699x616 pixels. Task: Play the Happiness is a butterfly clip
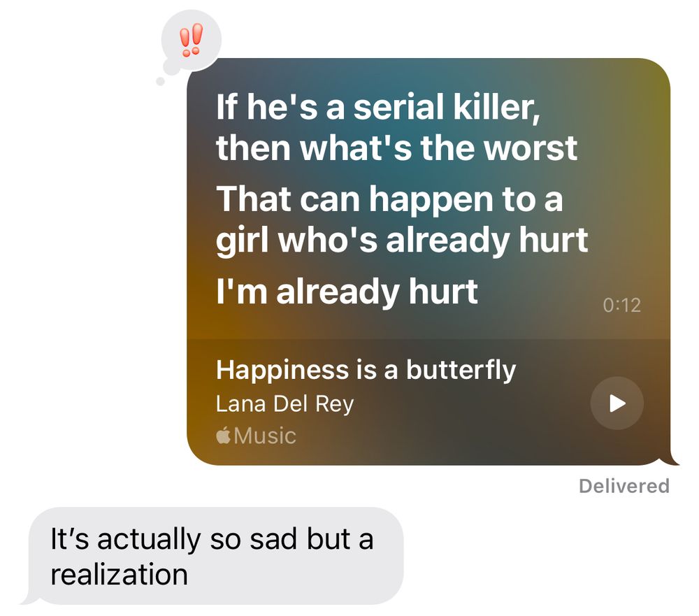pyautogui.click(x=617, y=403)
